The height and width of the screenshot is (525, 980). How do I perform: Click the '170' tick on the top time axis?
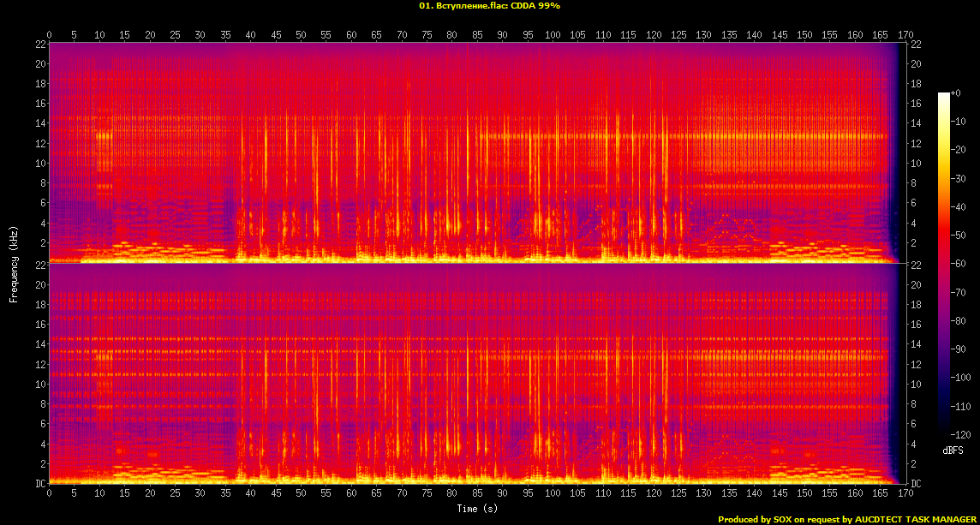pyautogui.click(x=905, y=35)
